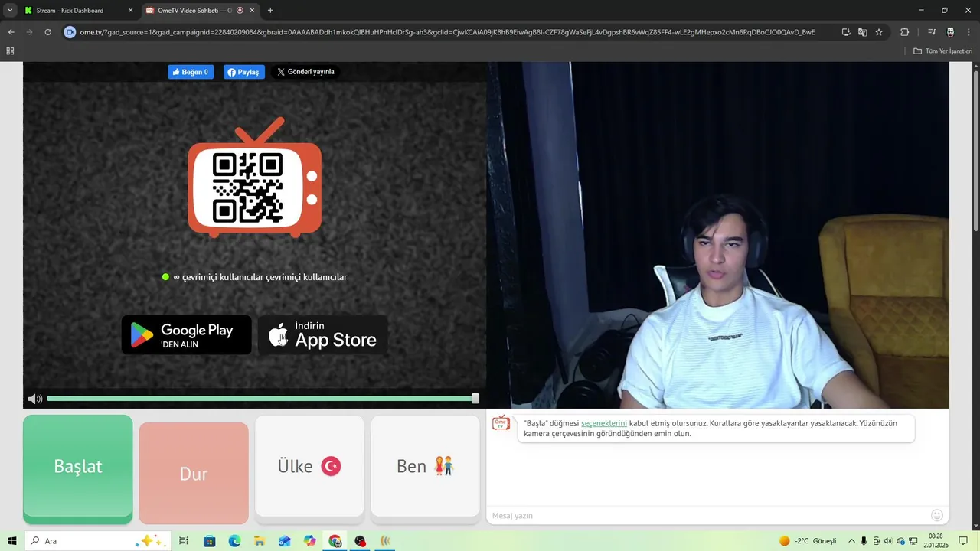The height and width of the screenshot is (551, 980).
Task: Select Chrome in the taskbar
Action: click(335, 541)
